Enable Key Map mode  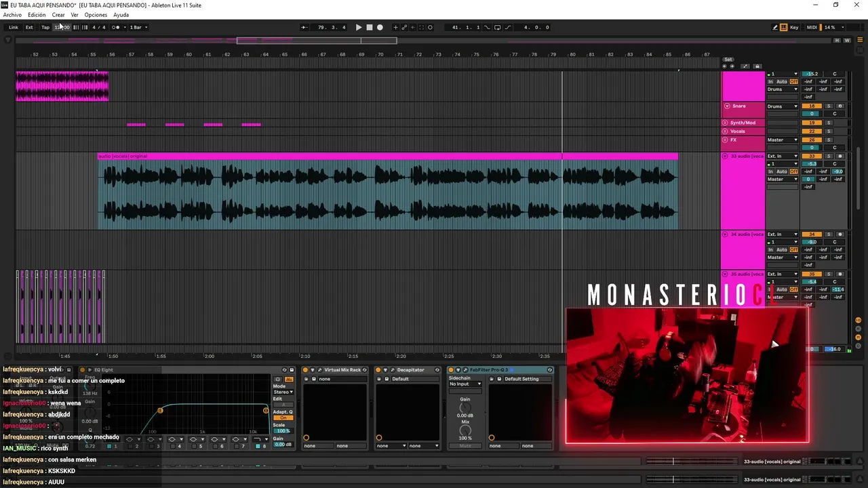tap(794, 27)
